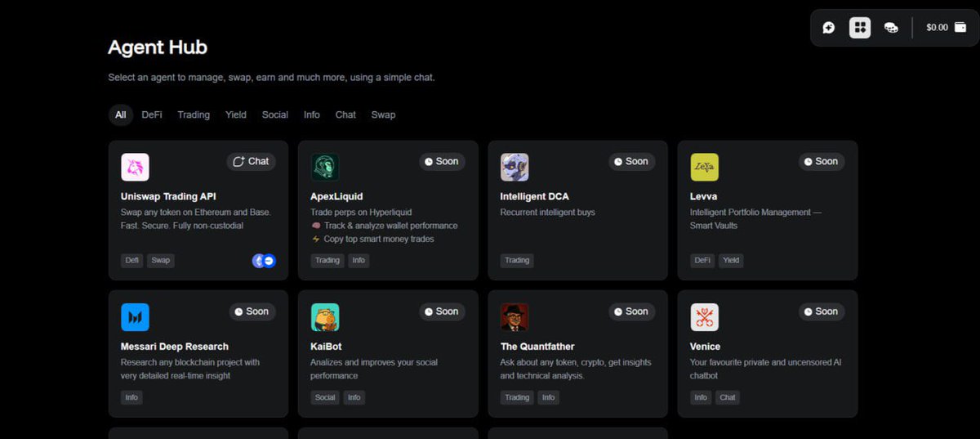Click Info tag on Venice card

pos(701,397)
